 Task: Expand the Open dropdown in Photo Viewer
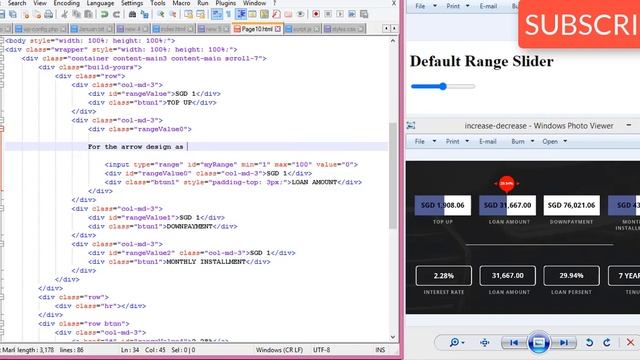(565, 141)
